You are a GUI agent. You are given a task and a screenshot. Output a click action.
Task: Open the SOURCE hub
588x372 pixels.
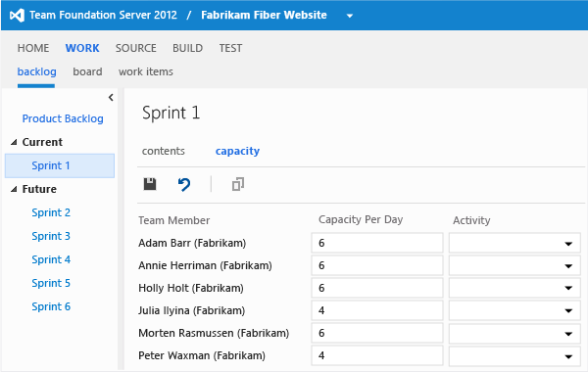coord(136,48)
